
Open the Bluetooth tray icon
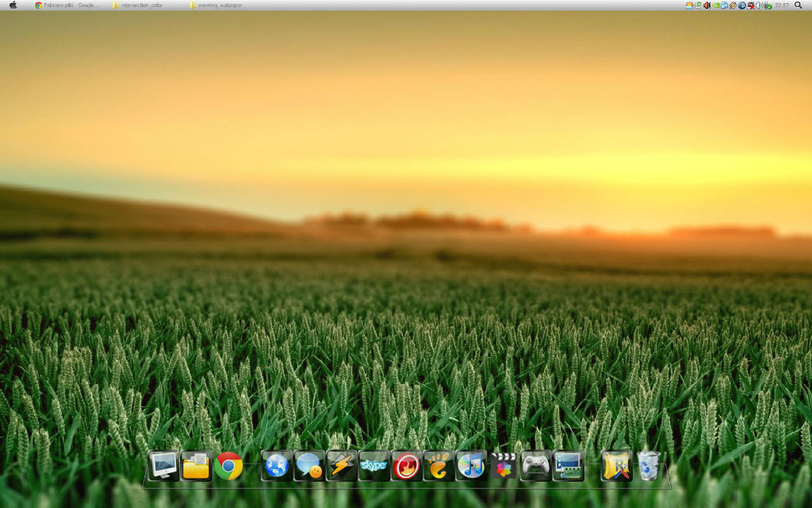(742, 6)
